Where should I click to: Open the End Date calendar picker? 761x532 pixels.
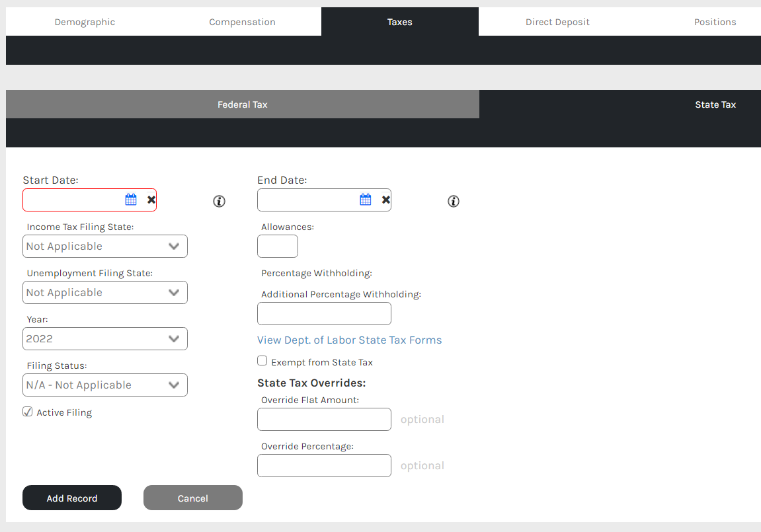pyautogui.click(x=366, y=200)
